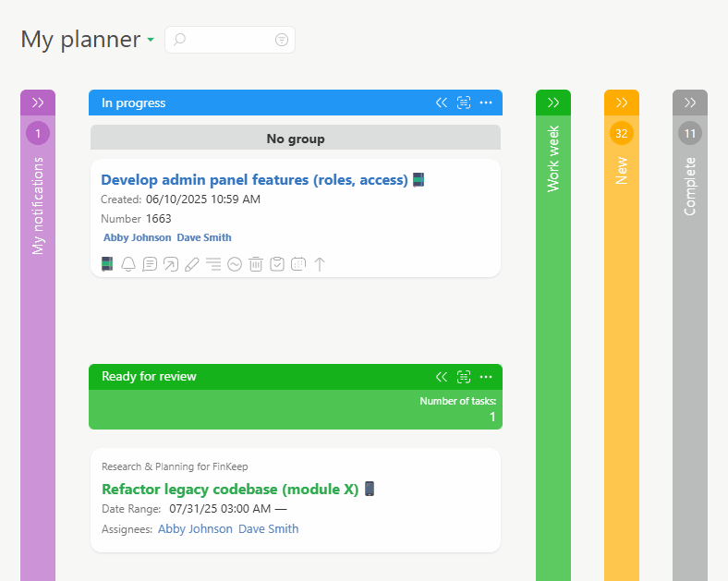
Task: Expand the New column
Action: [622, 103]
